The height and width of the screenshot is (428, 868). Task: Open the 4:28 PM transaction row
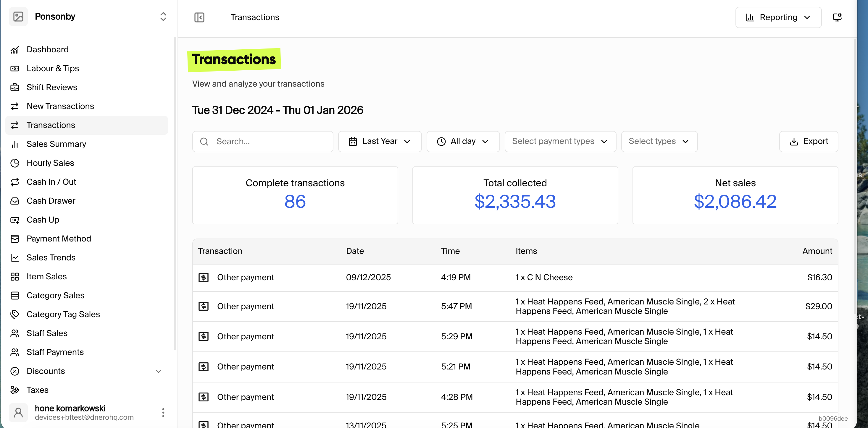point(515,397)
